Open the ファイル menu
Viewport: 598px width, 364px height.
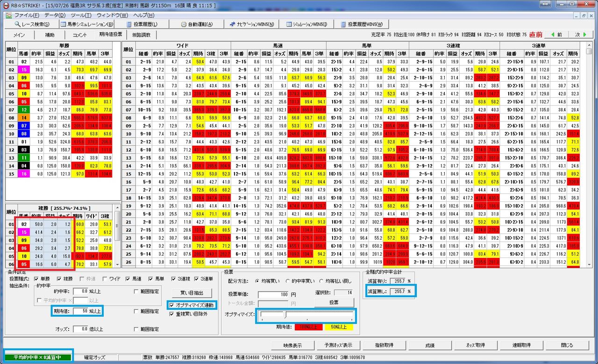(x=27, y=15)
